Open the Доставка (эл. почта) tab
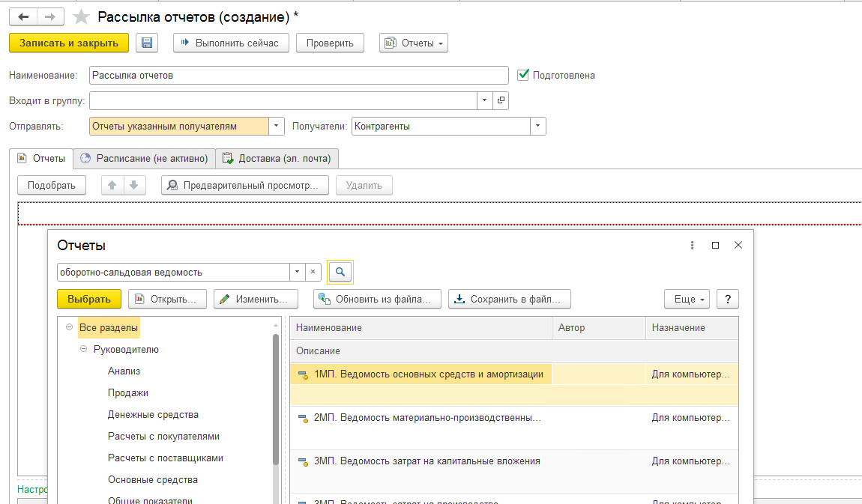Image resolution: width=862 pixels, height=504 pixels. [277, 158]
